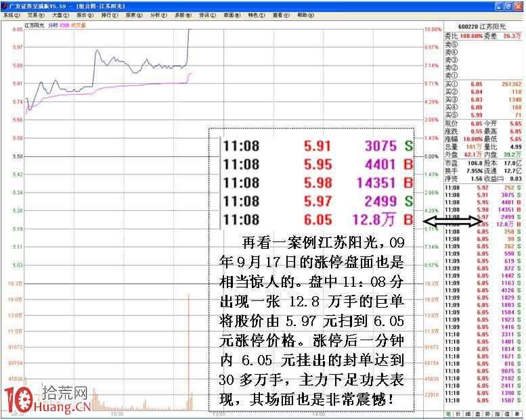Select the 买① row with 261362 volume
The width and height of the screenshot is (526, 420).
coord(483,84)
